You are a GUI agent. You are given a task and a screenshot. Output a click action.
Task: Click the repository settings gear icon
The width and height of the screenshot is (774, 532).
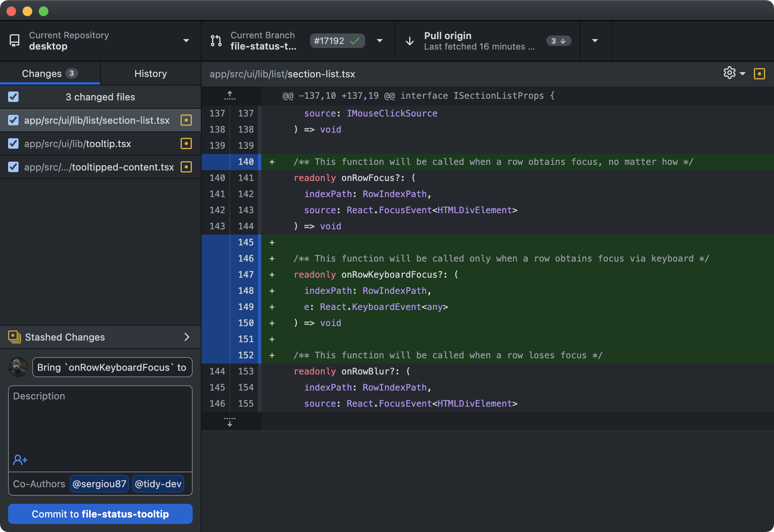[x=731, y=73]
